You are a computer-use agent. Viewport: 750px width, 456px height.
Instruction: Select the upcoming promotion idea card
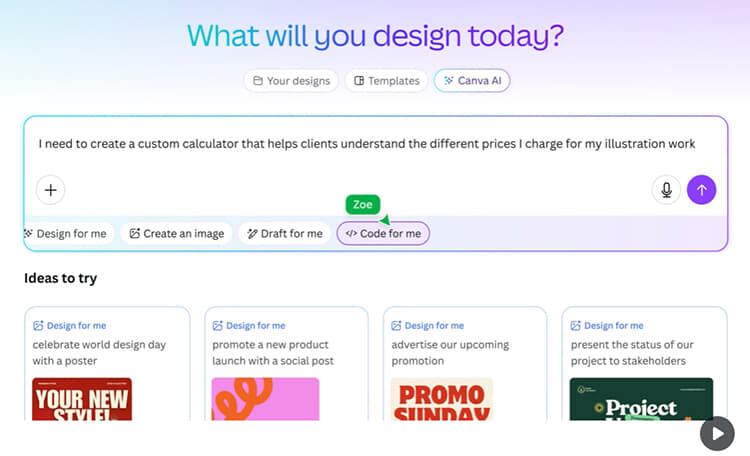465,362
